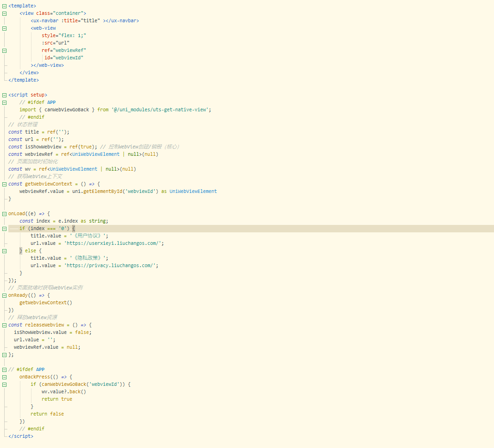The width and height of the screenshot is (494, 448).
Task: Click the wv.value?.back() call
Action: [x=64, y=391]
